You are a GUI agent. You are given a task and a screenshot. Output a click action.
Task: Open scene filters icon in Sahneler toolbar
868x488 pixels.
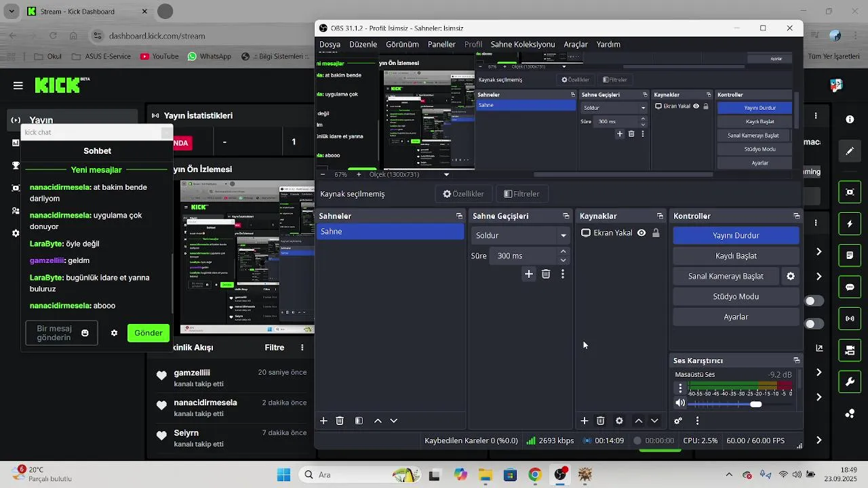[359, 421]
